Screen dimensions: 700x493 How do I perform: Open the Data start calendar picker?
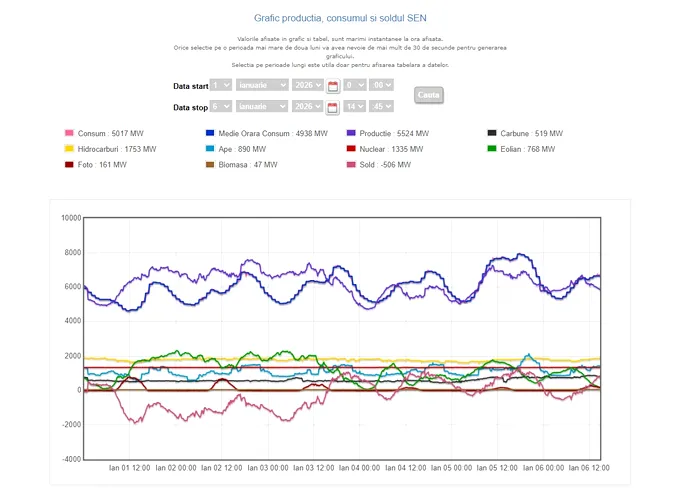coord(334,86)
